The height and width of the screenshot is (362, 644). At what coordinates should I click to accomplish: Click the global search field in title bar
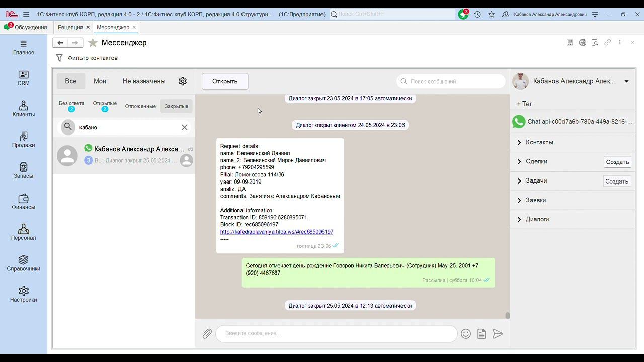392,14
